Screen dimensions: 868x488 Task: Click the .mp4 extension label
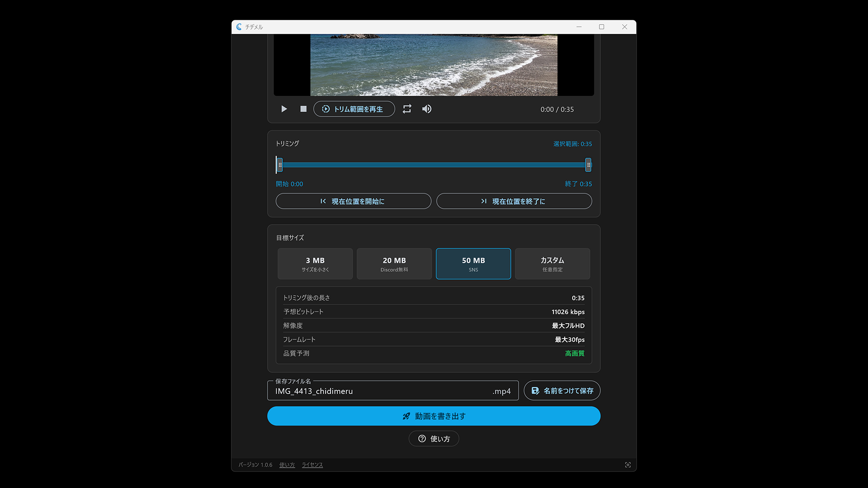tap(501, 391)
